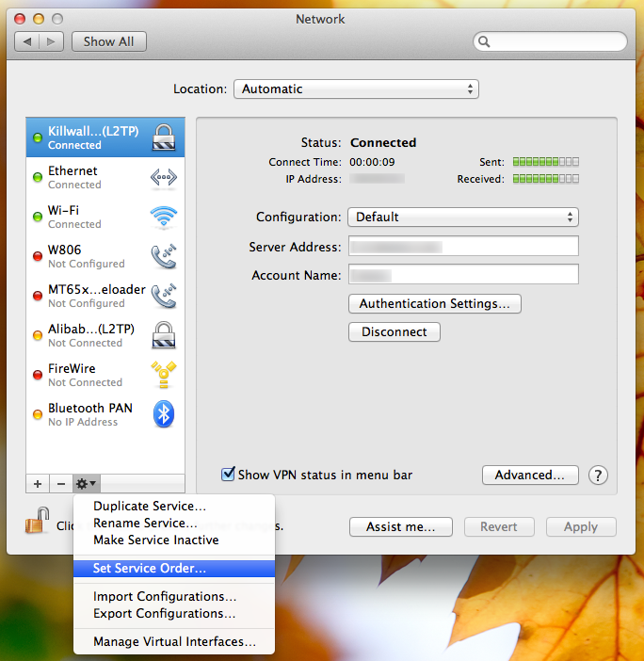644x661 pixels.
Task: Toggle Show VPN status in menu bar
Action: pos(228,475)
